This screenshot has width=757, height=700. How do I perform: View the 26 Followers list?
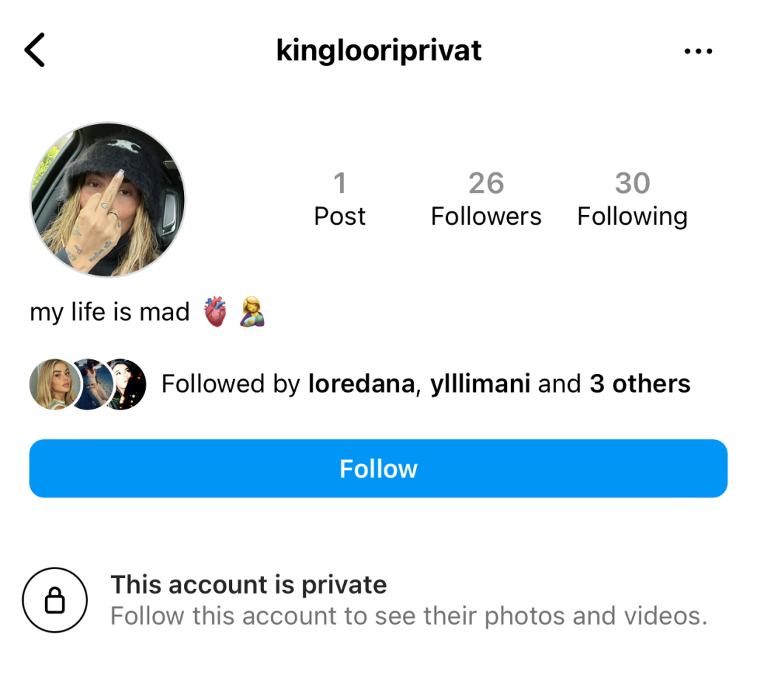(486, 200)
